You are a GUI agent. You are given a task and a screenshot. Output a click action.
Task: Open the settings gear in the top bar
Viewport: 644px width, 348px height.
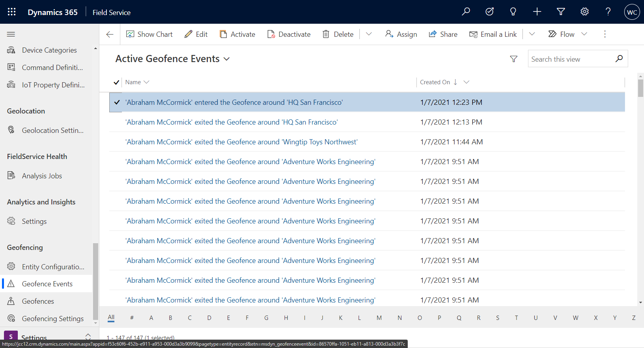tap(585, 12)
